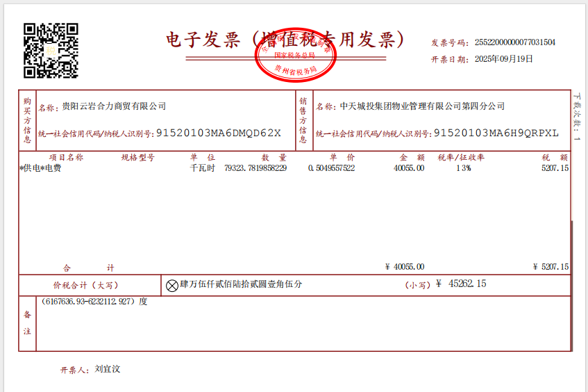
Task: Select unit price 0.5049557522
Action: tap(331, 168)
